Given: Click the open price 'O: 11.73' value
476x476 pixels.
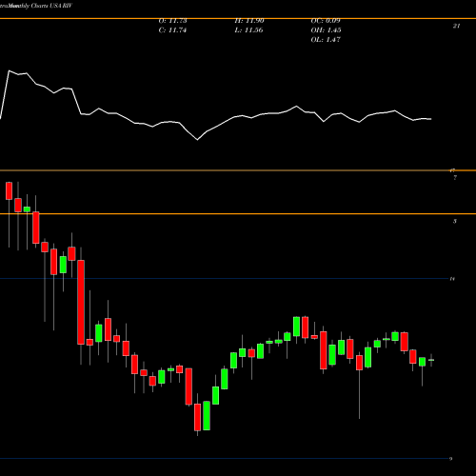Looking at the screenshot, I should tap(173, 21).
